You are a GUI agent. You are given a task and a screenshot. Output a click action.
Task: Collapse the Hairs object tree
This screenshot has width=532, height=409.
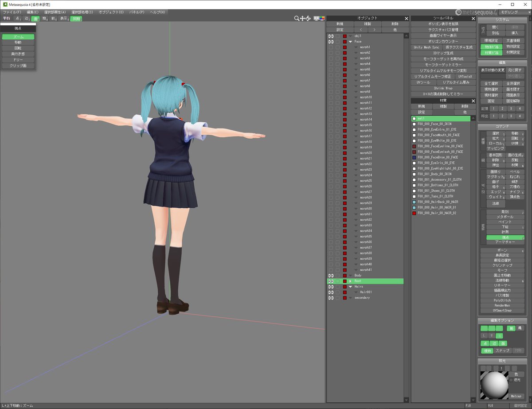(350, 287)
